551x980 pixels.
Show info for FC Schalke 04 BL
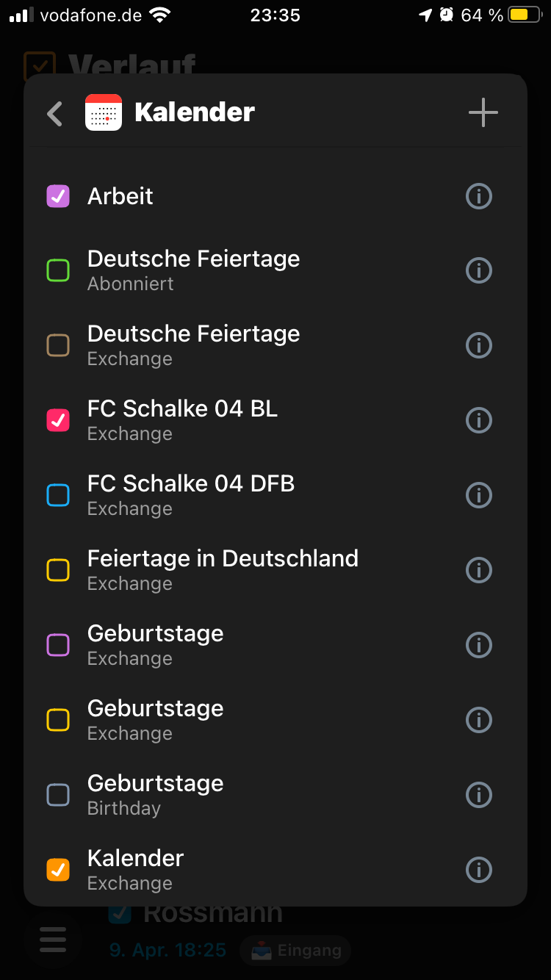(479, 420)
